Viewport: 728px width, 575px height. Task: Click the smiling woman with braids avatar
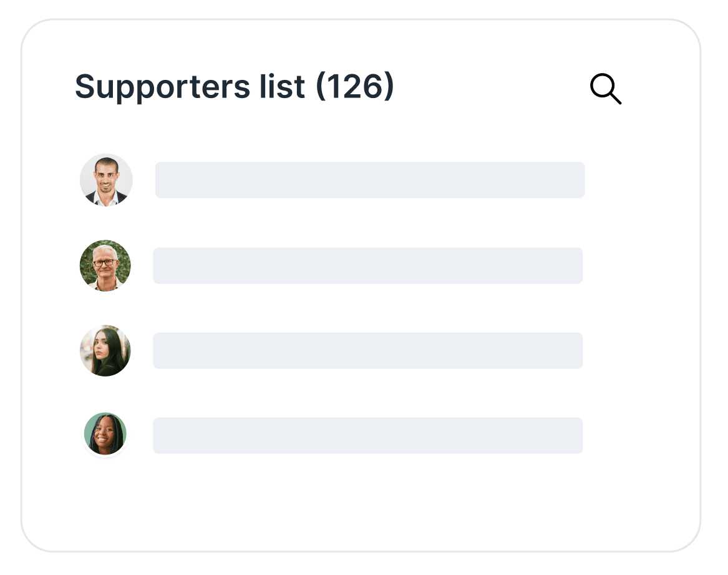[x=105, y=435]
